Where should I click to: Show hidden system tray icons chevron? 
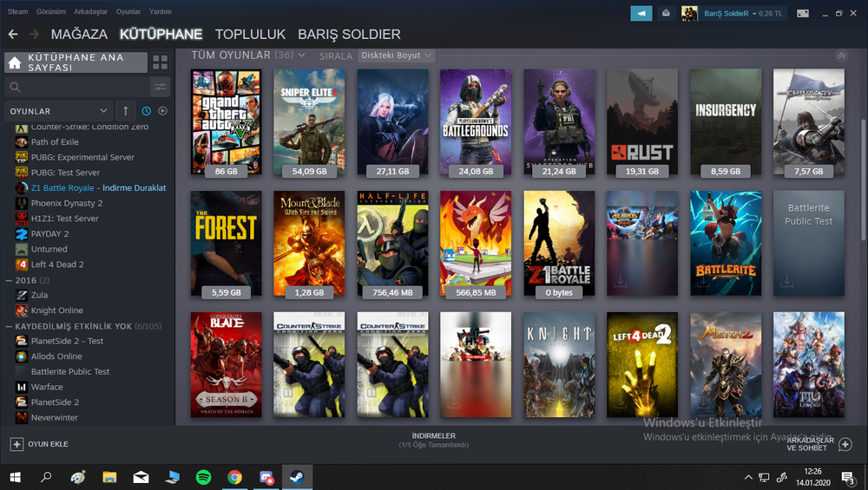(748, 477)
